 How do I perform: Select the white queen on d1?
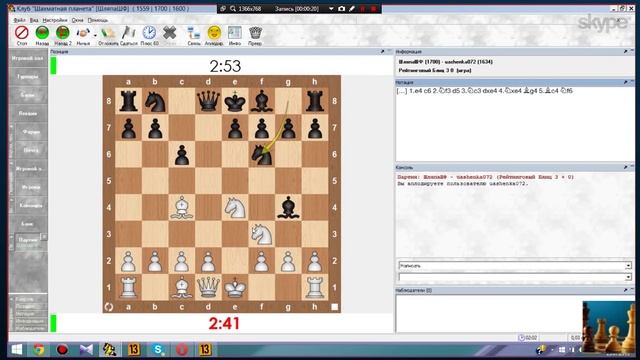click(x=208, y=287)
